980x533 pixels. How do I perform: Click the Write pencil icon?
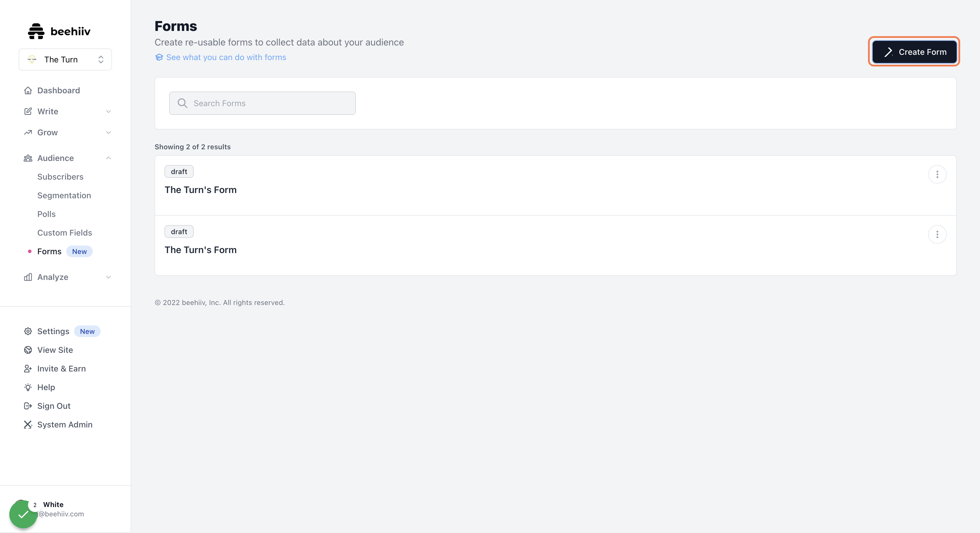(x=28, y=111)
